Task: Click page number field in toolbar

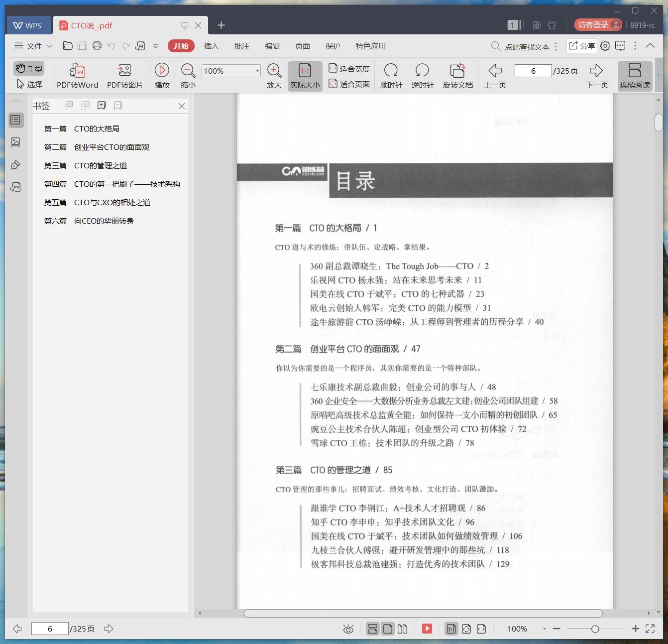Action: tap(533, 71)
